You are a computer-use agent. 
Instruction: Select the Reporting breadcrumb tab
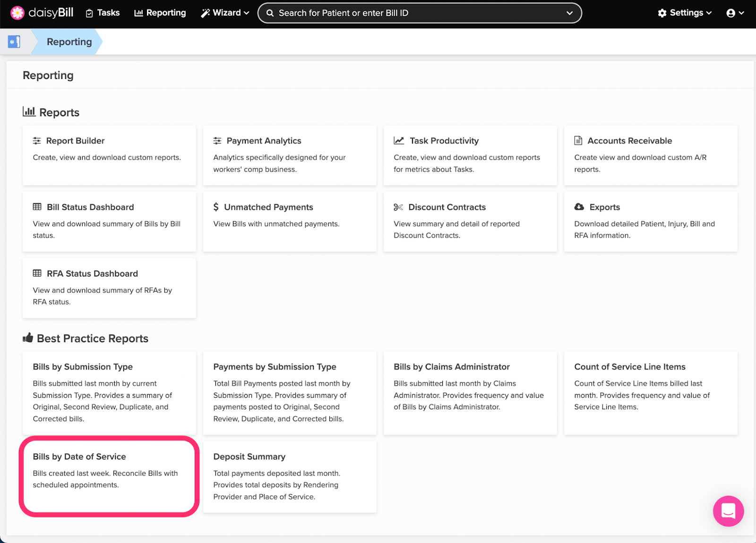(69, 42)
